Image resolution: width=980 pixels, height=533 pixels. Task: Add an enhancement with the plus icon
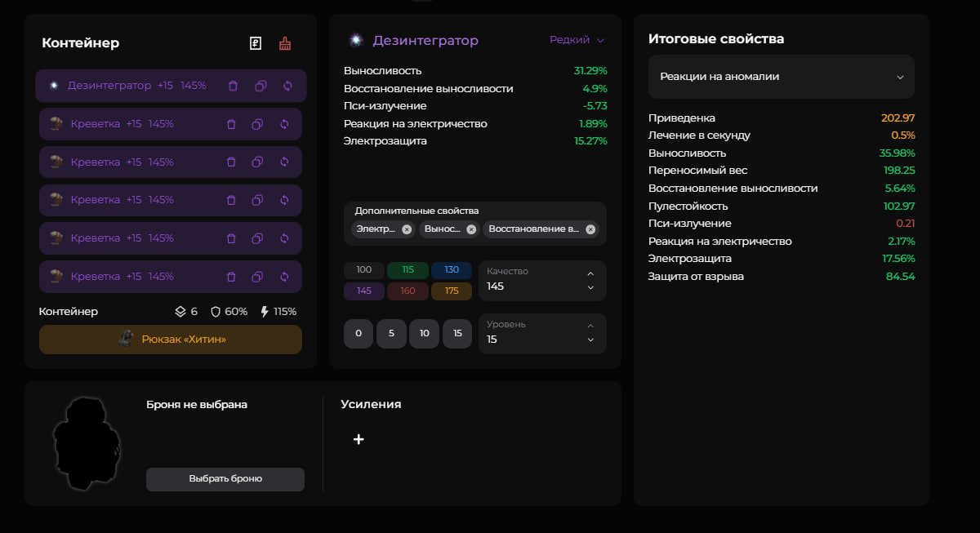[358, 440]
